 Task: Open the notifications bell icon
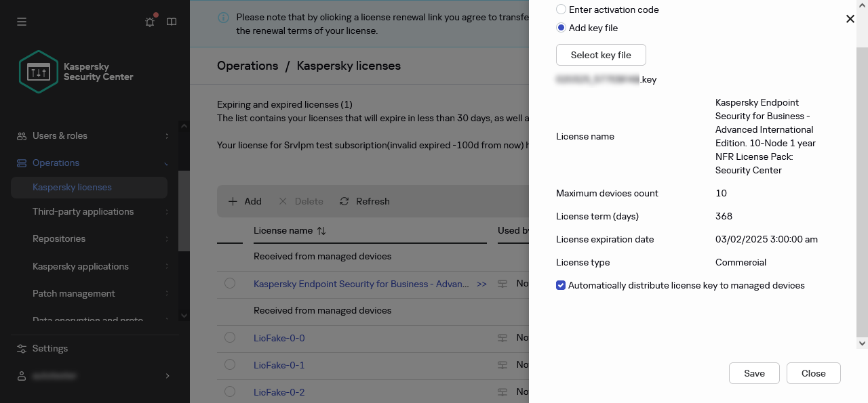(150, 22)
